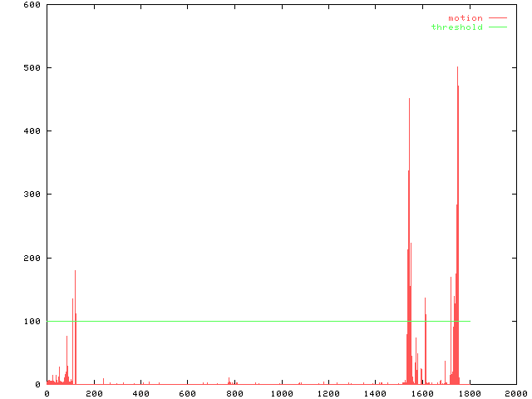This screenshot has width=532, height=399.
Task: Click the 500 label on the y-axis
Action: [32, 67]
